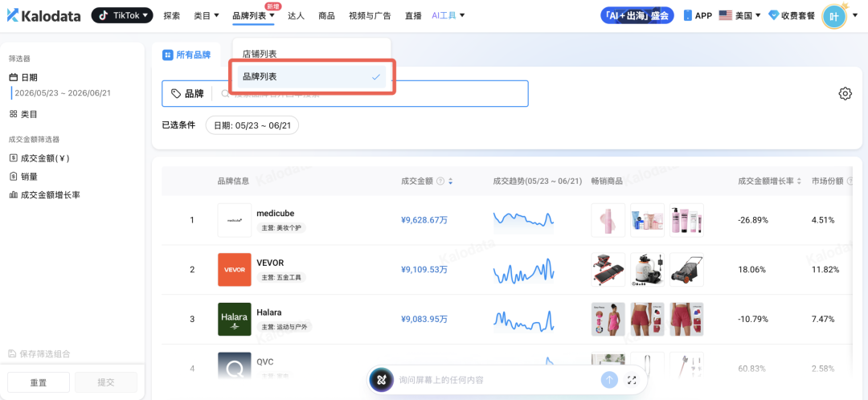The width and height of the screenshot is (868, 400).
Task: Open the 成交金额增长率 sidebar filter
Action: coord(44,194)
